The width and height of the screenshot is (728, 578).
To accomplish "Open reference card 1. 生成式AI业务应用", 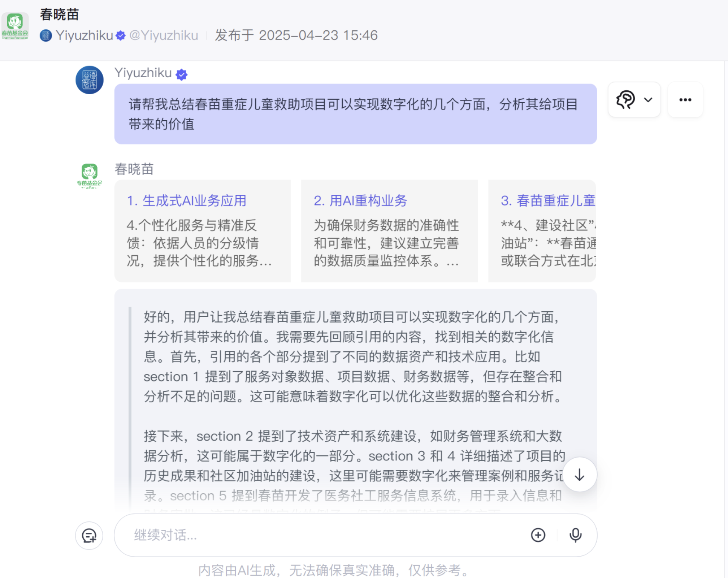I will tap(202, 231).
